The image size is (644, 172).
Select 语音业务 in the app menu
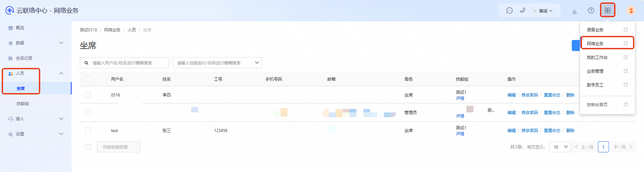tap(595, 30)
